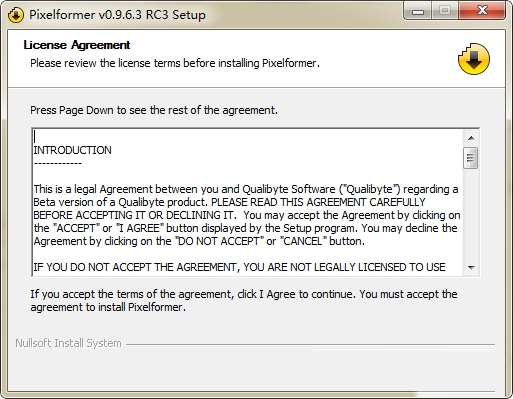Click the license scrollbar thumb grip
This screenshot has width=513, height=399.
click(470, 158)
